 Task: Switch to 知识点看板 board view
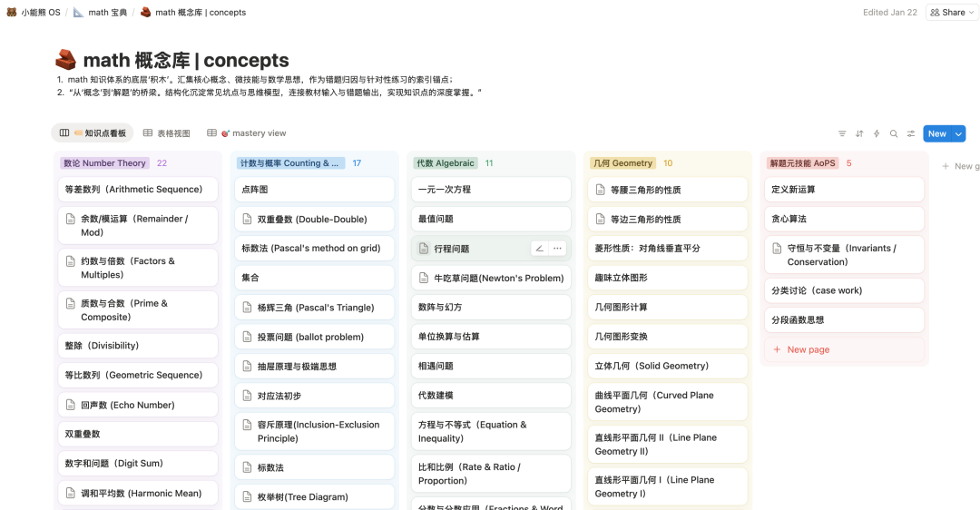click(x=93, y=133)
